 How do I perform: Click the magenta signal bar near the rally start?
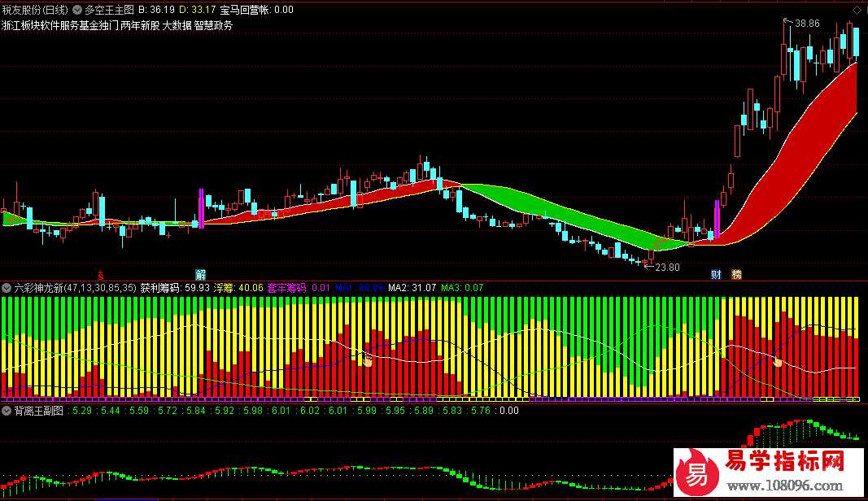(717, 220)
